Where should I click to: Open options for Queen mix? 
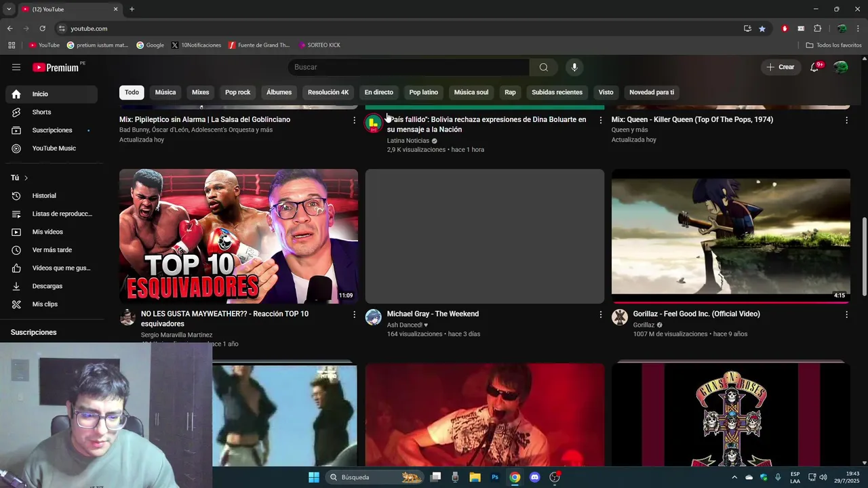point(846,120)
